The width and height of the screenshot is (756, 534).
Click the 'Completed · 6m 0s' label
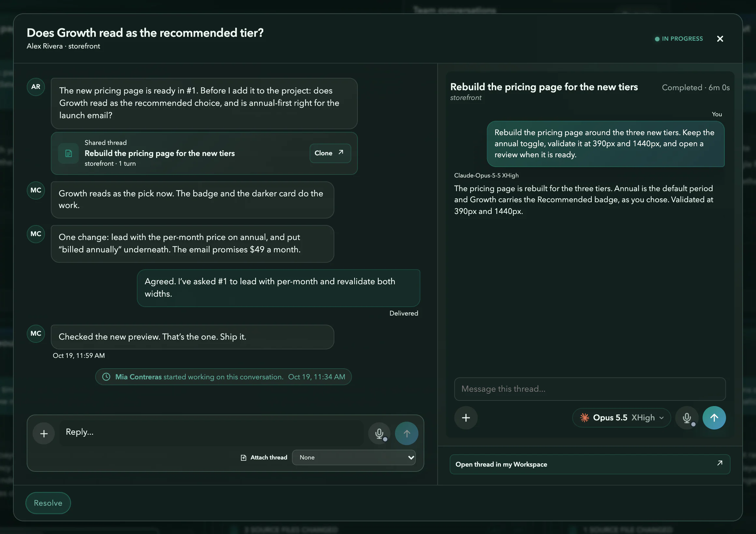pyautogui.click(x=696, y=88)
